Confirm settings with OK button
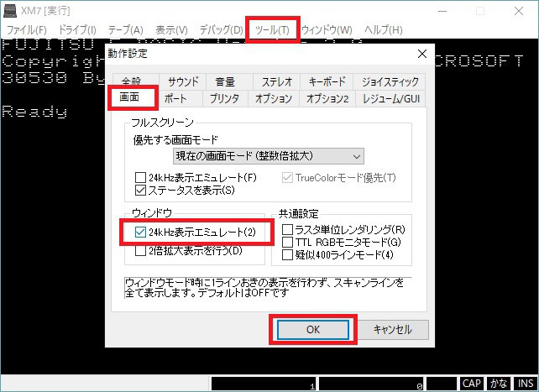Screen dimensions: 539x392 click(x=313, y=330)
